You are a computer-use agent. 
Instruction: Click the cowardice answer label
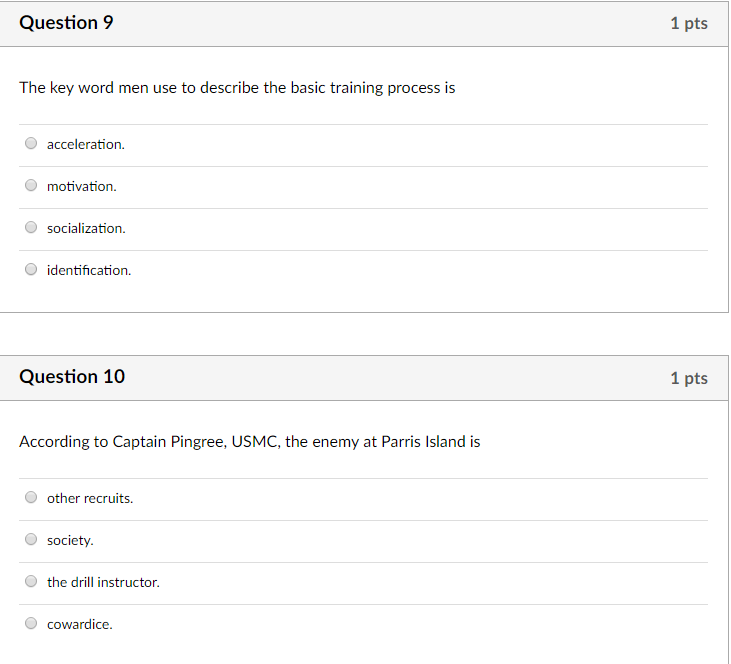click(x=80, y=624)
